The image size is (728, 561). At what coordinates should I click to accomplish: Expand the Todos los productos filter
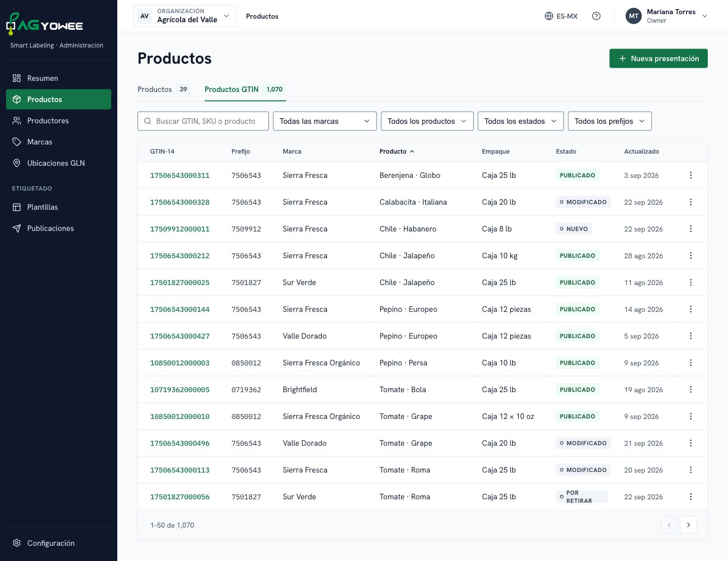pos(427,121)
